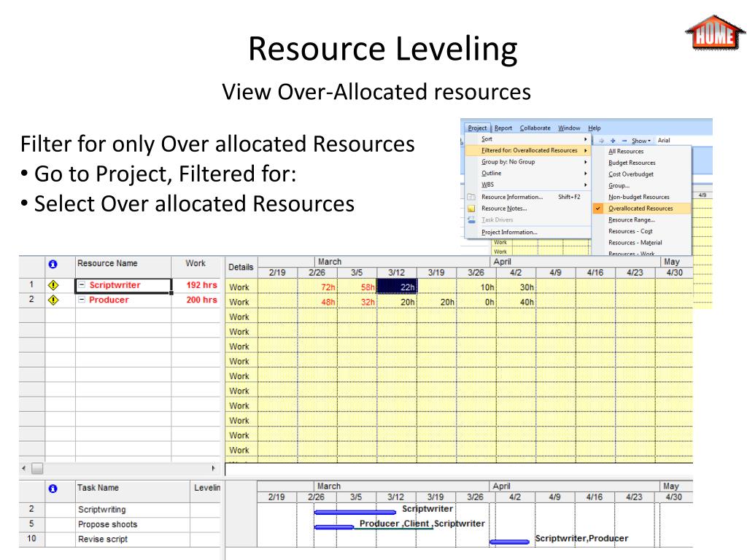The width and height of the screenshot is (747, 560).
Task: Expand the Sort submenu arrow
Action: pyautogui.click(x=586, y=139)
